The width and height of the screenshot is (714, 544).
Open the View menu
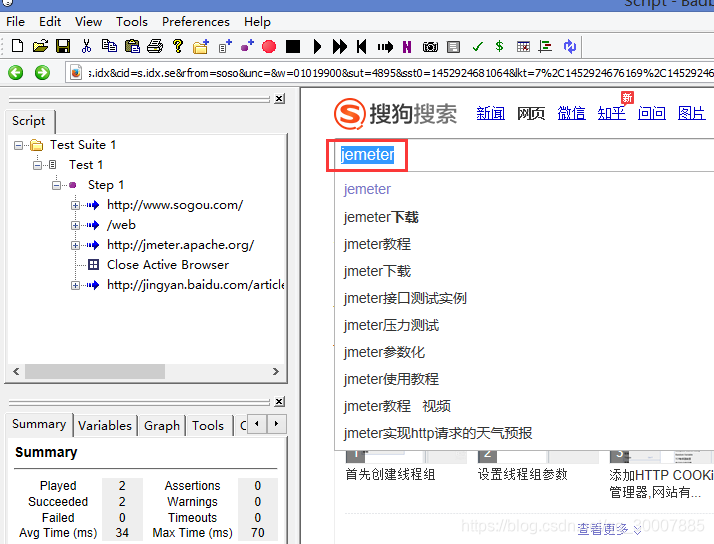pyautogui.click(x=88, y=21)
